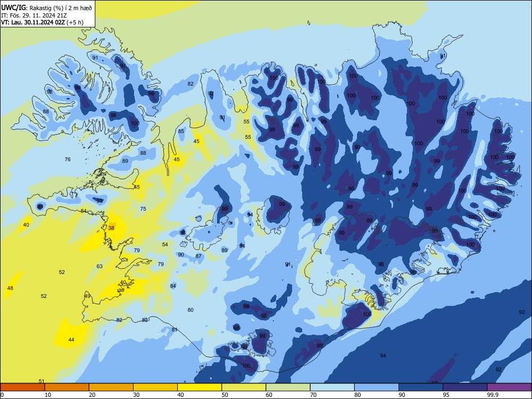
Task: Select the bright yellow 40–50 legend swatch
Action: click(199, 387)
